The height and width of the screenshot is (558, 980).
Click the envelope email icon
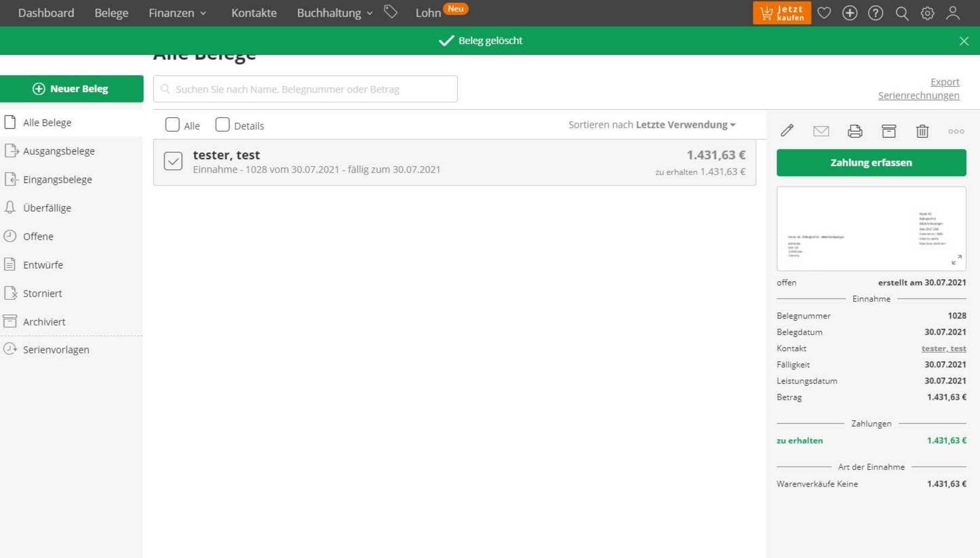coord(821,131)
